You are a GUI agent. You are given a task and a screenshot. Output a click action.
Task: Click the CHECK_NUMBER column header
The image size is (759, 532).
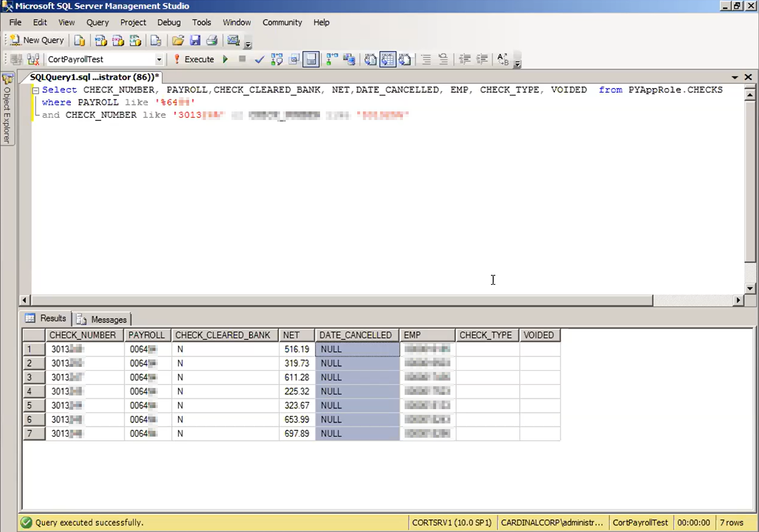tap(85, 335)
